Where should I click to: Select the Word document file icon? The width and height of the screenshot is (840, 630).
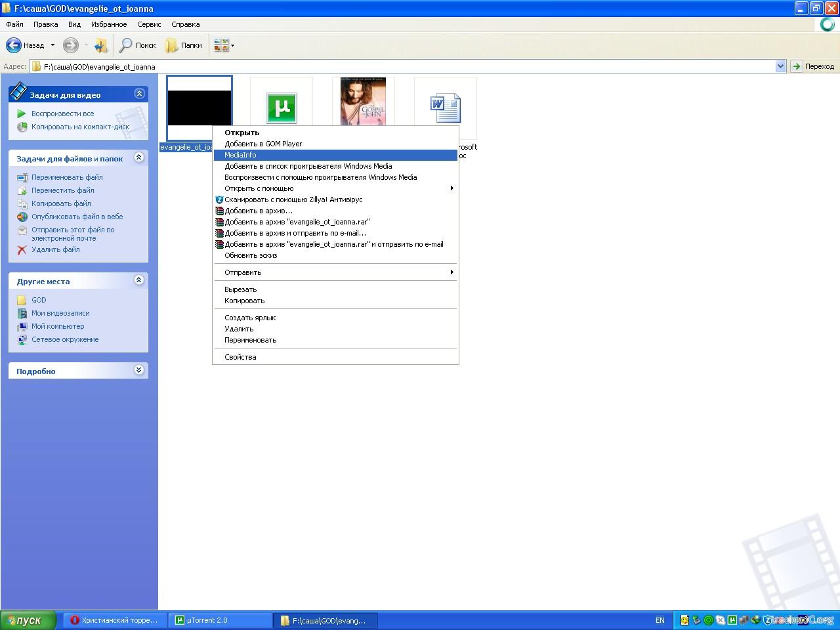pos(445,108)
